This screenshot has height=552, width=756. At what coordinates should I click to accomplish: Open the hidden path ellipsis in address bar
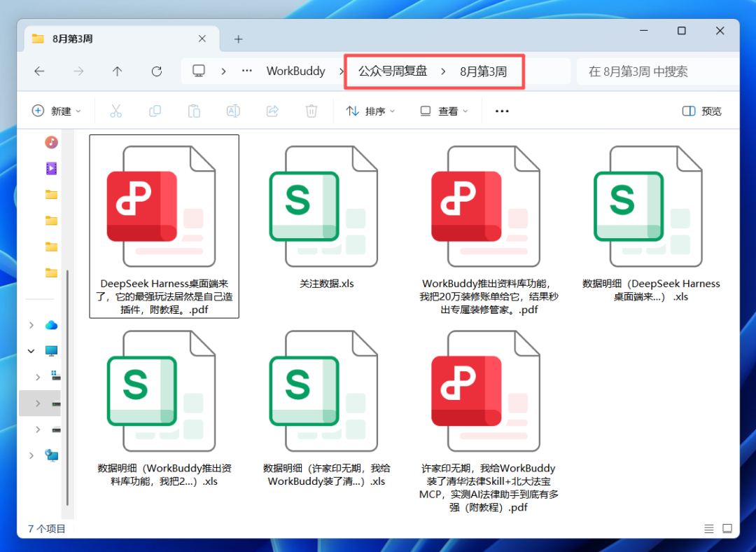point(247,71)
